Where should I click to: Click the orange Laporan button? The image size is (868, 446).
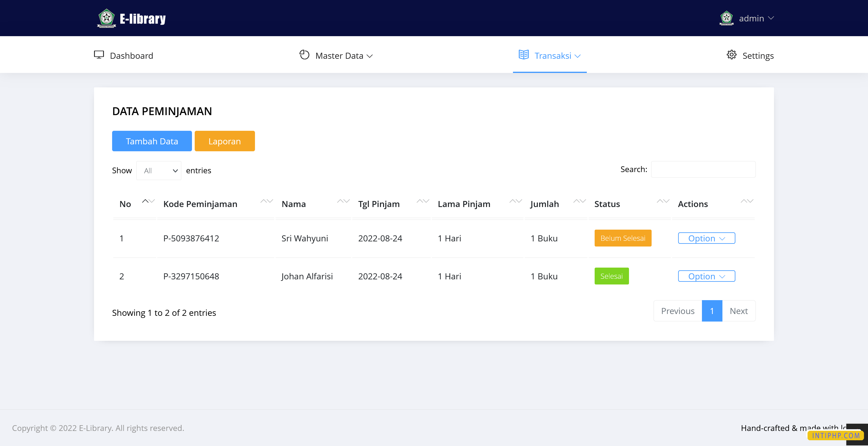(x=225, y=141)
